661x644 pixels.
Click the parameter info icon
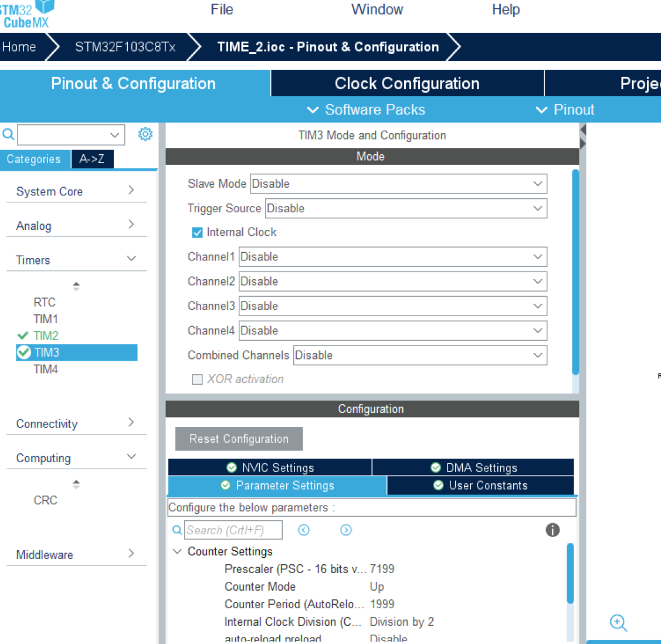coord(552,530)
